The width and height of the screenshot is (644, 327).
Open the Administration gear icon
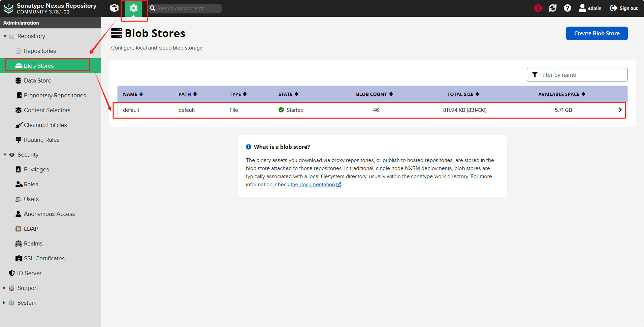[134, 8]
